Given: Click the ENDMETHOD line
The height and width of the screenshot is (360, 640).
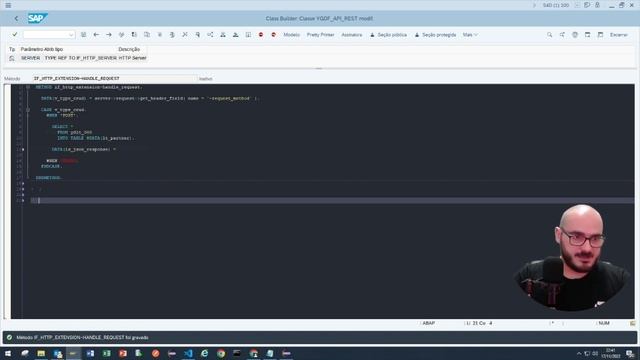Looking at the screenshot, I should click(48, 178).
